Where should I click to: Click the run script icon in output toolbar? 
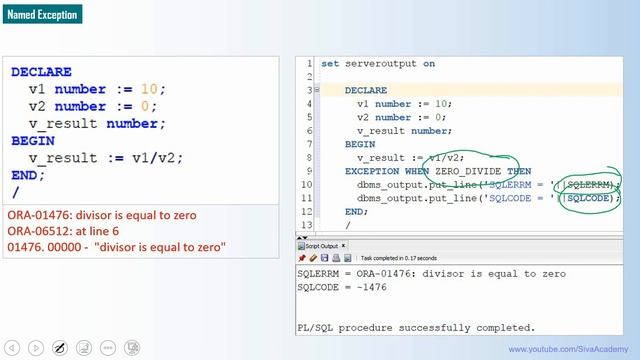click(347, 258)
